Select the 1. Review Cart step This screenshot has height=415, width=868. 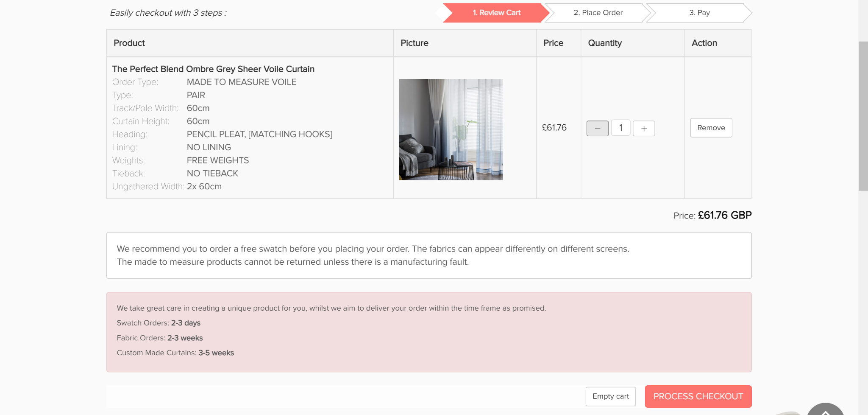(496, 13)
